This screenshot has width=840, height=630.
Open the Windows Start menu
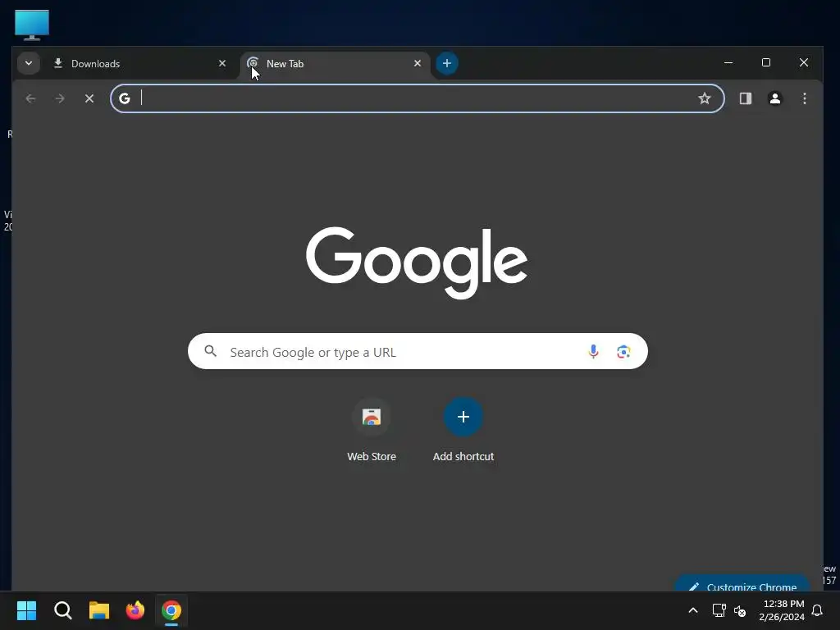click(x=26, y=610)
